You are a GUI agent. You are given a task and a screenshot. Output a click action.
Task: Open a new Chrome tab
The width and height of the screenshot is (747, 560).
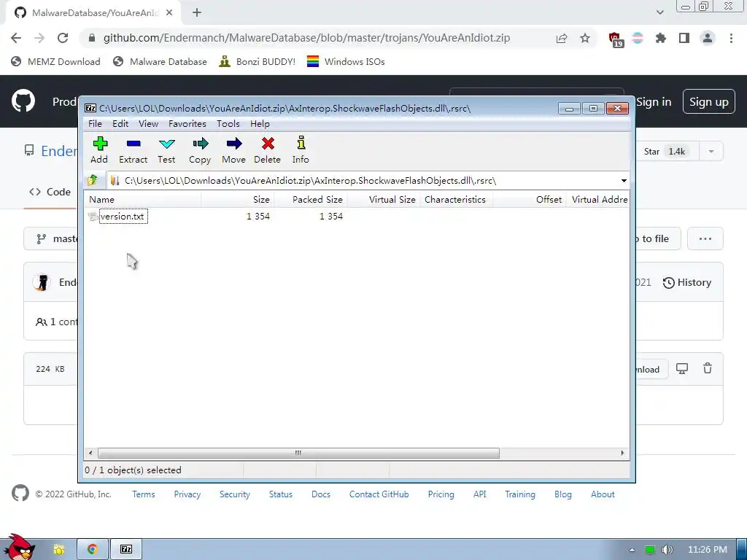click(197, 13)
